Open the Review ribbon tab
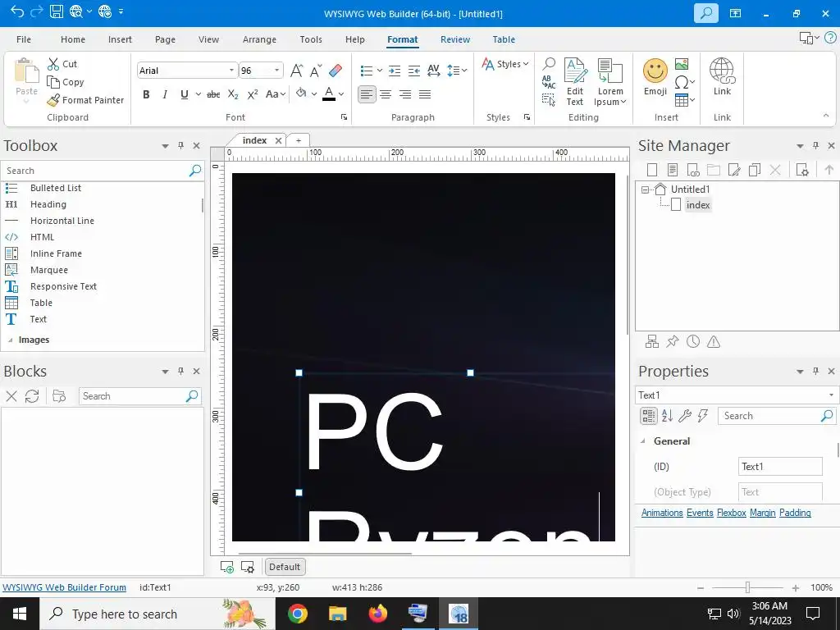 (455, 39)
